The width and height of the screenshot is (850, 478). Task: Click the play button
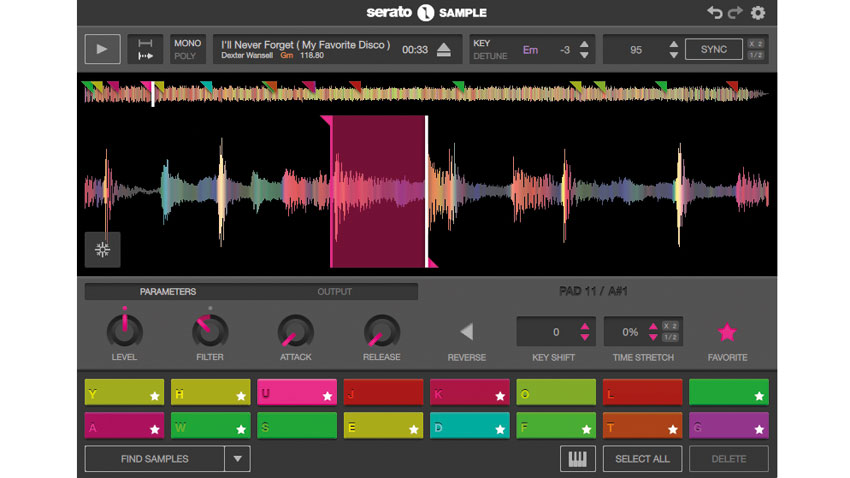102,49
